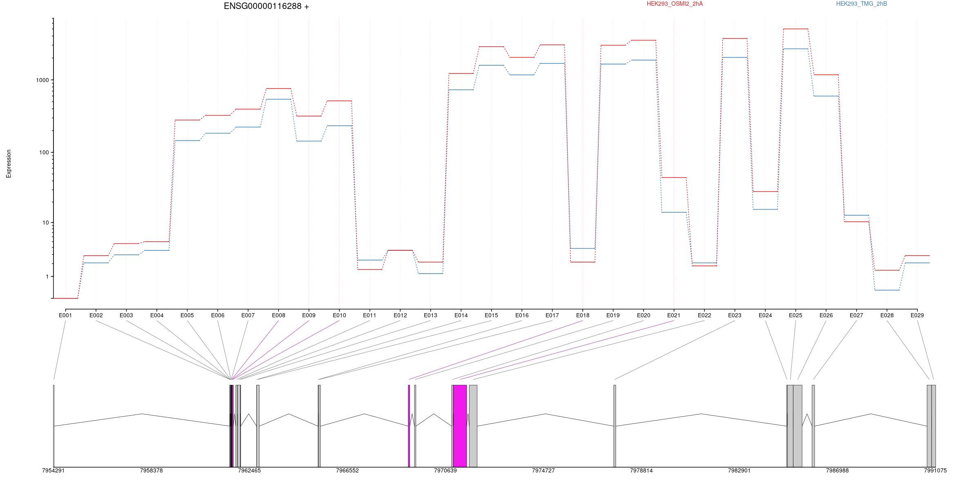Click exon label E006
Screen dimensions: 980x490
218,315
